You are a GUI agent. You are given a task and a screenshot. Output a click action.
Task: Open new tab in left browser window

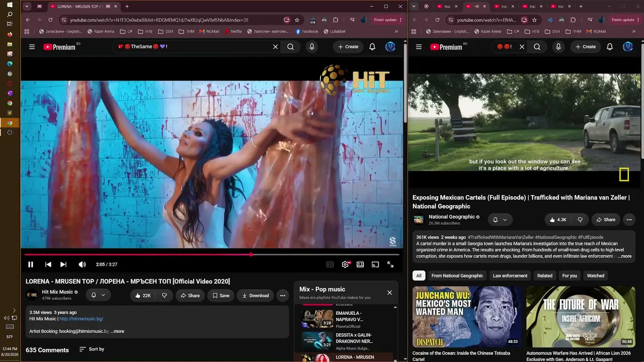(x=127, y=7)
